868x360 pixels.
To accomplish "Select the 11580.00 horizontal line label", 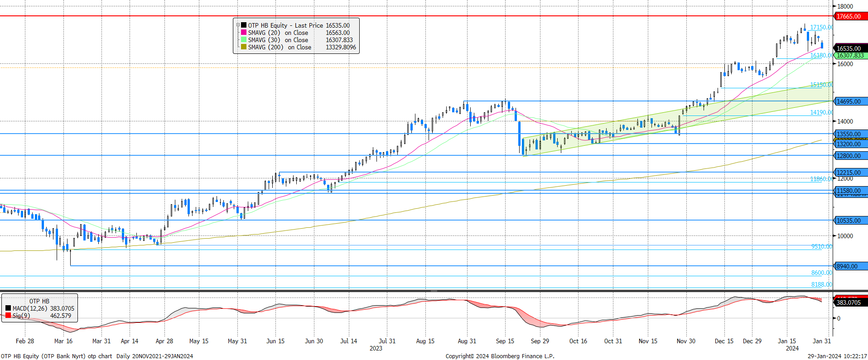I will (851, 191).
